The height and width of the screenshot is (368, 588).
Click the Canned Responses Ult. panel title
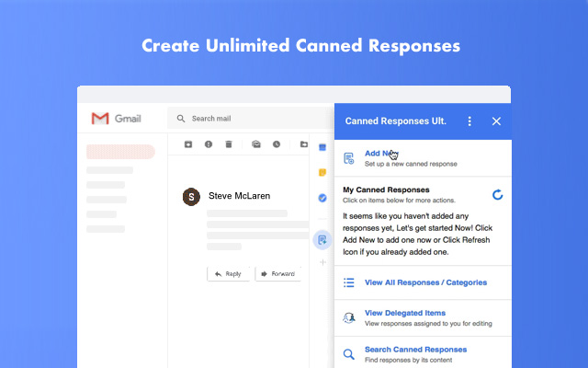pos(396,121)
